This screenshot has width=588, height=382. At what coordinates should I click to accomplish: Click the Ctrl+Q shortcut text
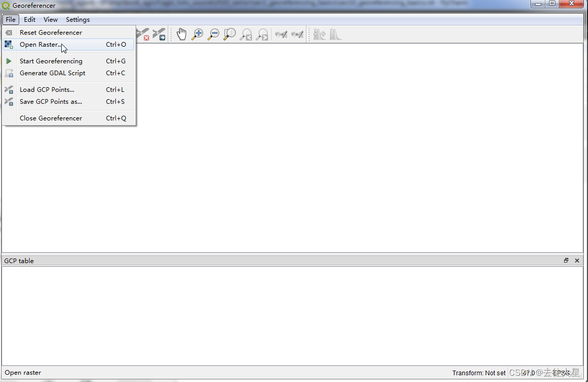pyautogui.click(x=116, y=118)
